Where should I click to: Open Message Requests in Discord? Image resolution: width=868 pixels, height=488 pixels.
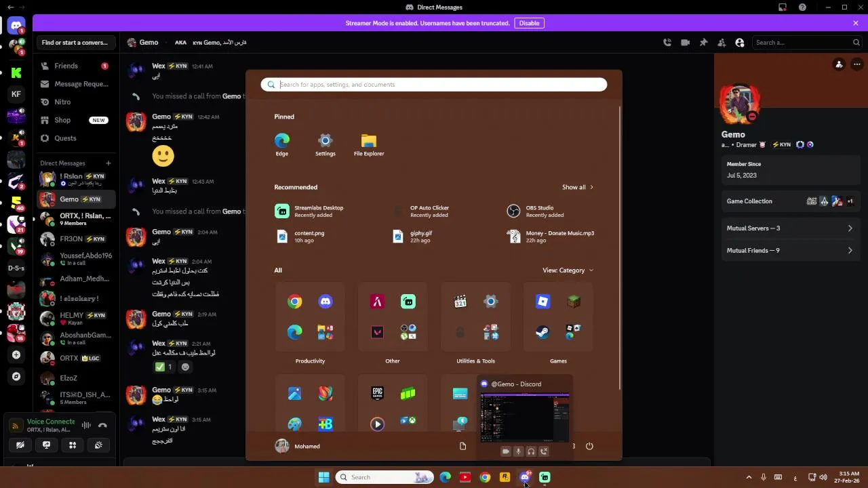point(75,84)
